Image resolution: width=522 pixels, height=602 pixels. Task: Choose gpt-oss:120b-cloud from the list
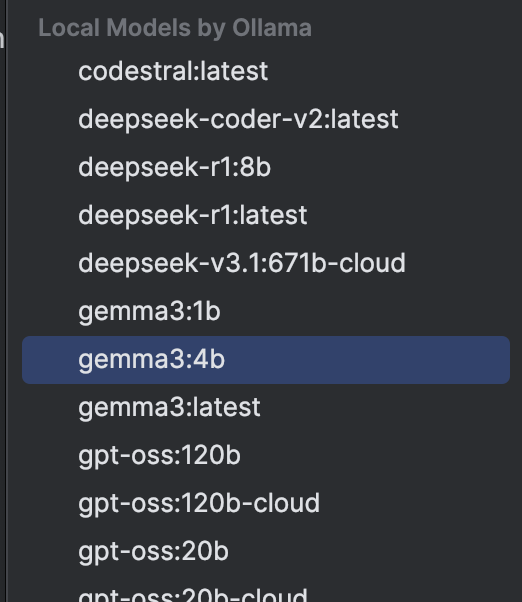[x=266, y=503]
